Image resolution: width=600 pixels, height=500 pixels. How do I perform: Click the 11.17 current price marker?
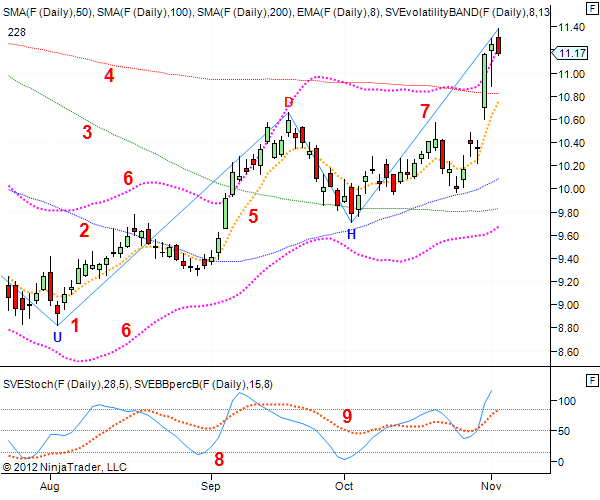570,53
